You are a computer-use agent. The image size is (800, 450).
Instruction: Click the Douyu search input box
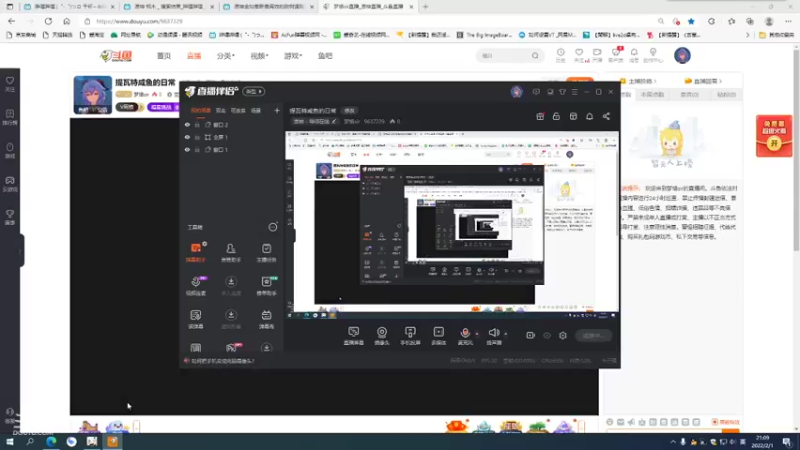(503, 56)
